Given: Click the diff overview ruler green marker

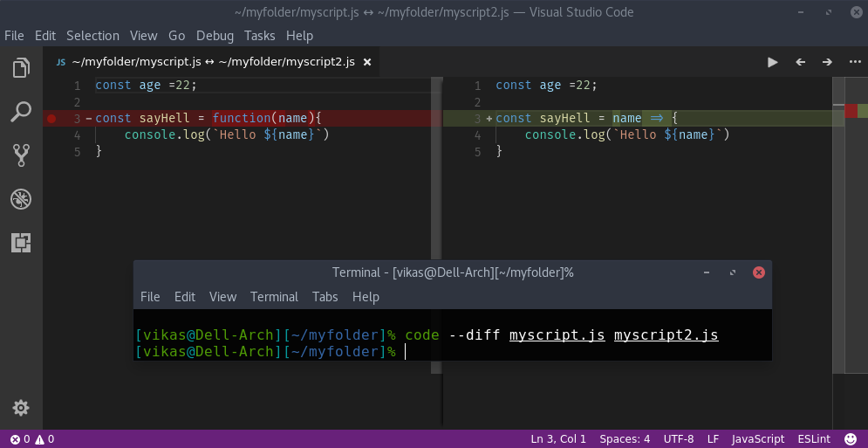Looking at the screenshot, I should [x=863, y=111].
